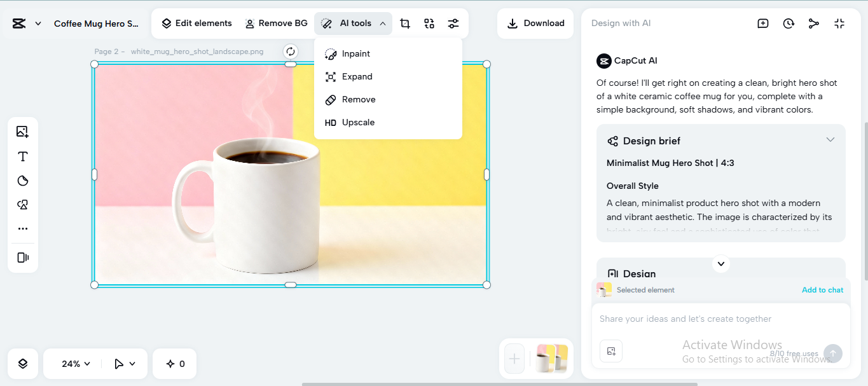The width and height of the screenshot is (868, 386).
Task: Open Edit elements
Action: 196,24
